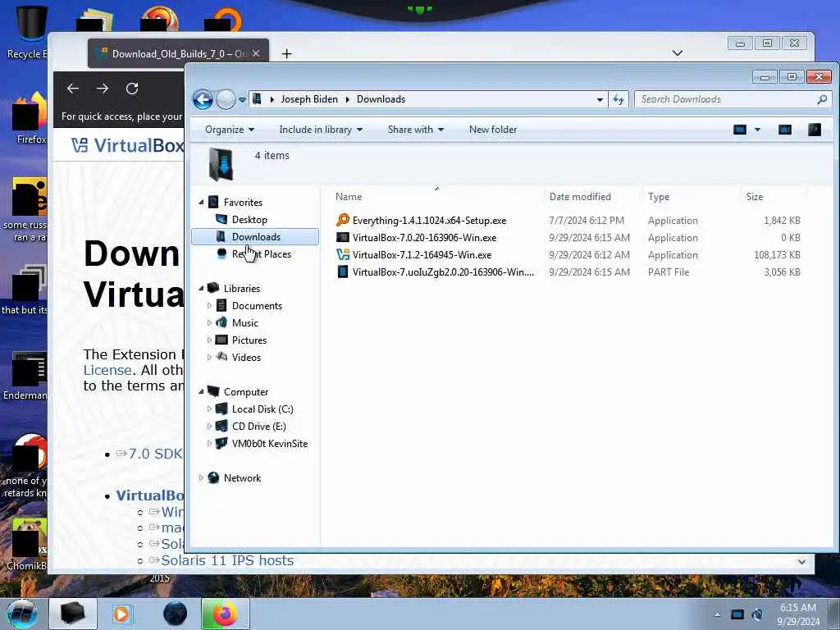
Task: Collapse the Libraries tree group
Action: (202, 288)
